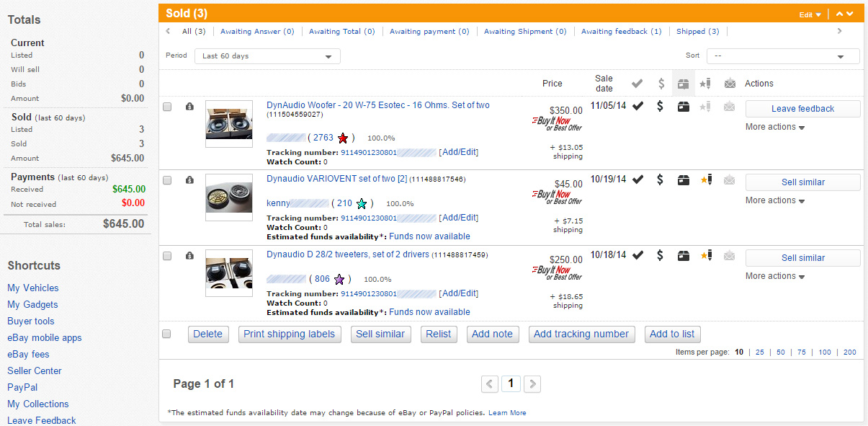The height and width of the screenshot is (426, 868).
Task: Open the Seller Center shortcut link
Action: tap(35, 370)
